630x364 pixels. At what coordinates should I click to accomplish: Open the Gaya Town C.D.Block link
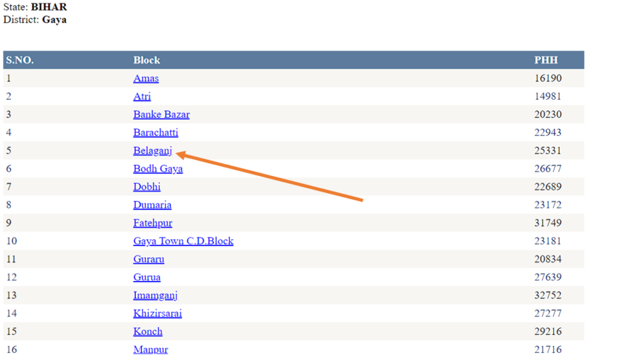click(183, 241)
